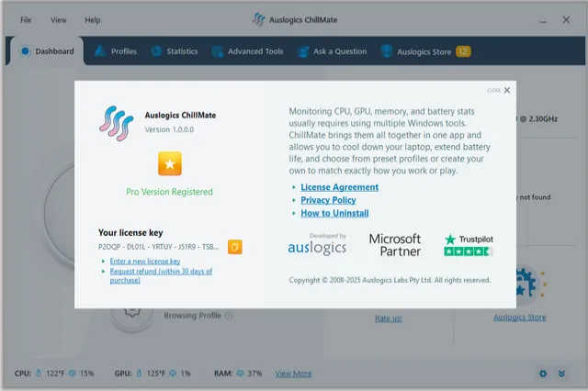This screenshot has height=391, width=588.
Task: Close the About dialog
Action: [x=507, y=90]
